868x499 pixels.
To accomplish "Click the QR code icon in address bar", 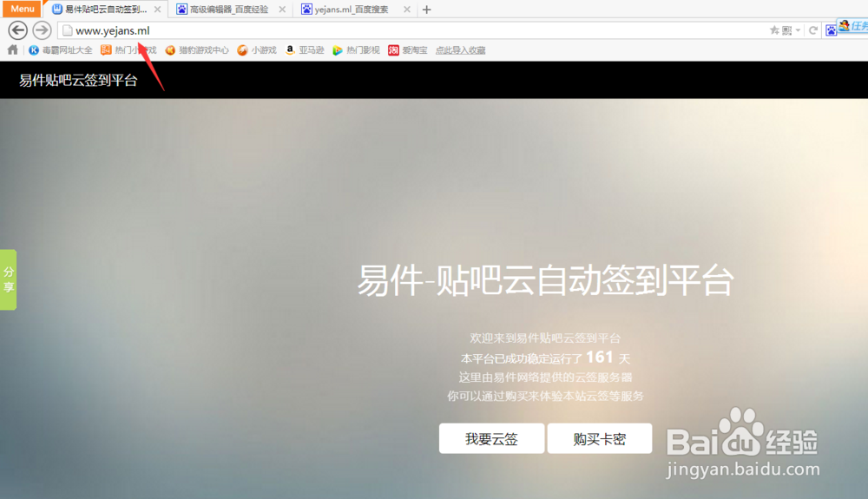I will 786,30.
